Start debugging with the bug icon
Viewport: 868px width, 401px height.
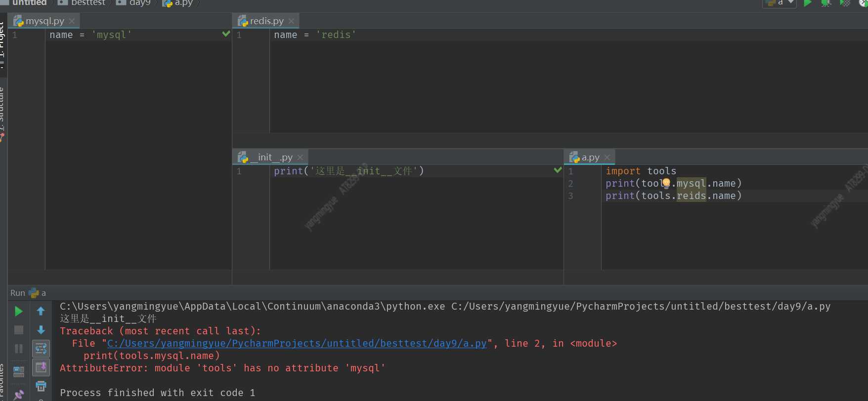[826, 3]
